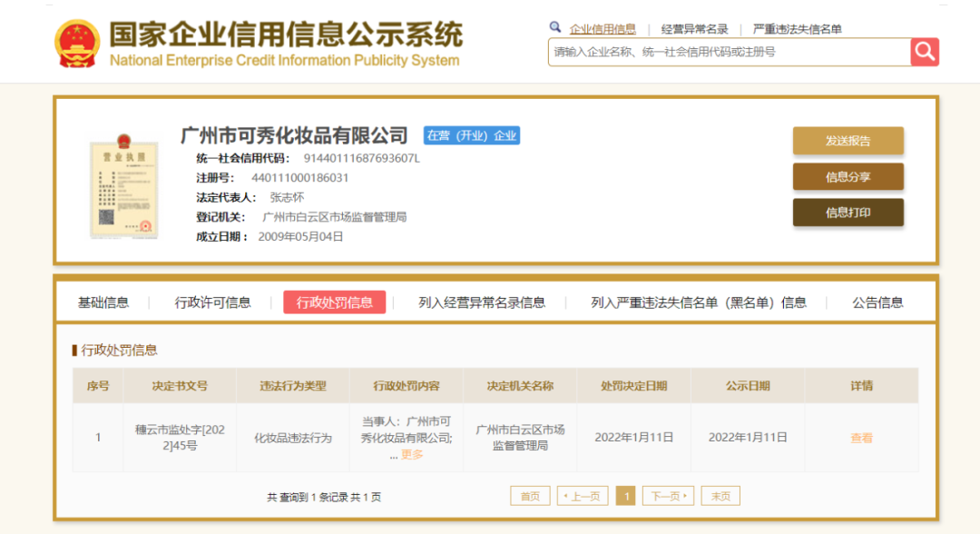Click the 信息分享 button
This screenshot has height=534, width=980.
[848, 176]
